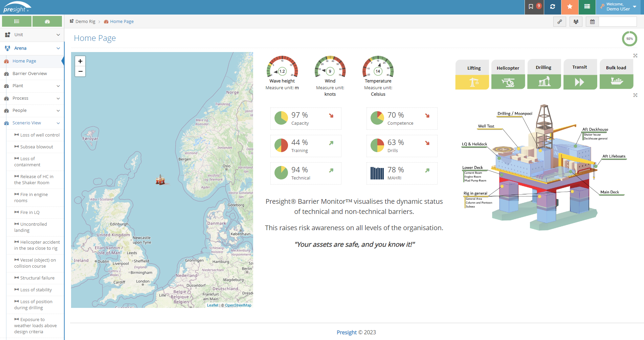
Task: Click the green server/data icon in top bar
Action: 587,7
